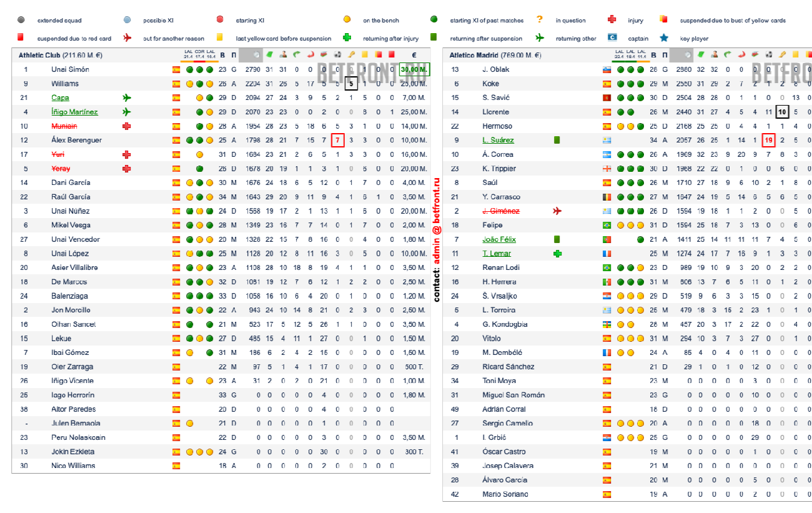Select Unai Simón's green-boxed 30,00 M. value
812x513 pixels.
413,69
